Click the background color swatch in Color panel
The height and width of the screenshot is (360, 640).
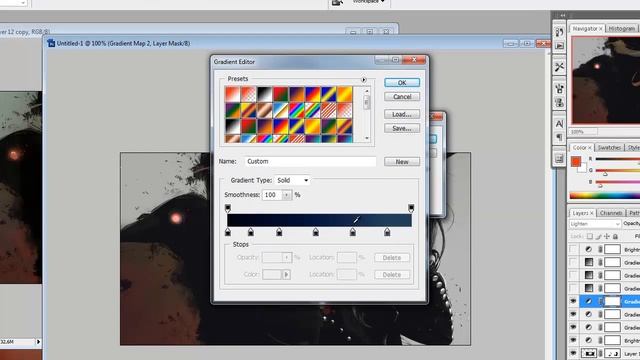tap(583, 168)
